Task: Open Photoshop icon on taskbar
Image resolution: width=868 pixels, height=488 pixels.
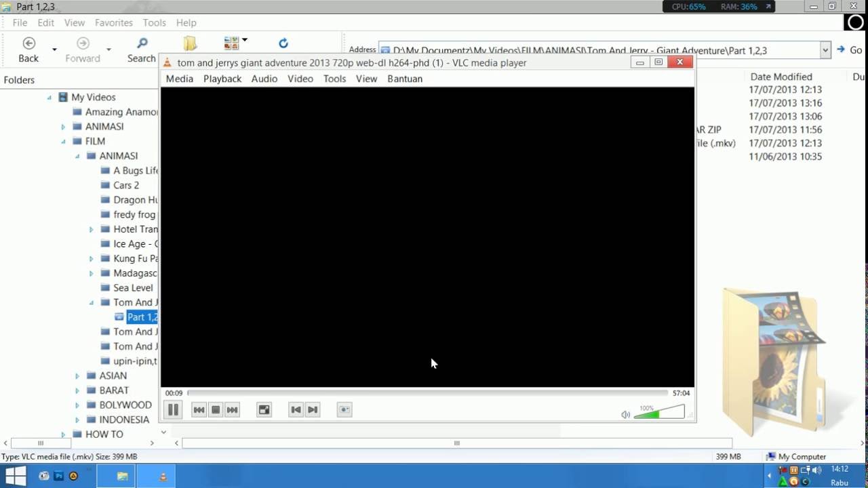Action: tap(58, 476)
